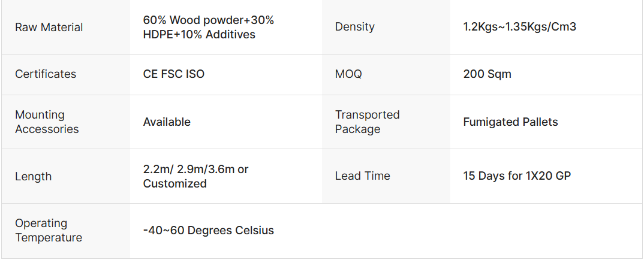Select the Available value text
Screen dimensions: 644x260
[x=167, y=122]
